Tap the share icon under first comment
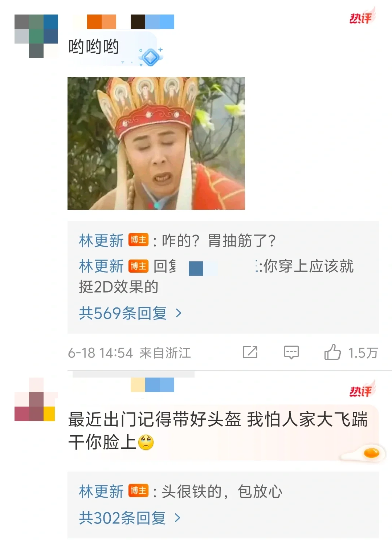Image resolution: width=392 pixels, height=542 pixels. click(x=250, y=352)
